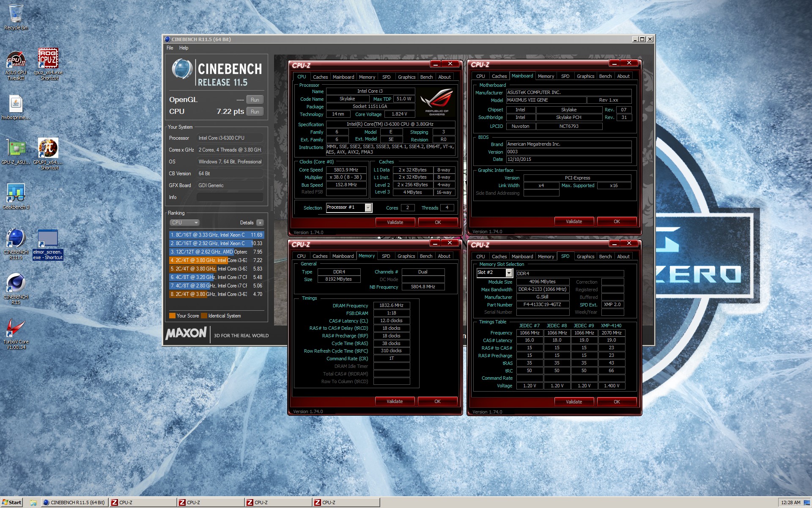The height and width of the screenshot is (508, 812).
Task: Open the hwbotprime desktop icon
Action: (16, 108)
